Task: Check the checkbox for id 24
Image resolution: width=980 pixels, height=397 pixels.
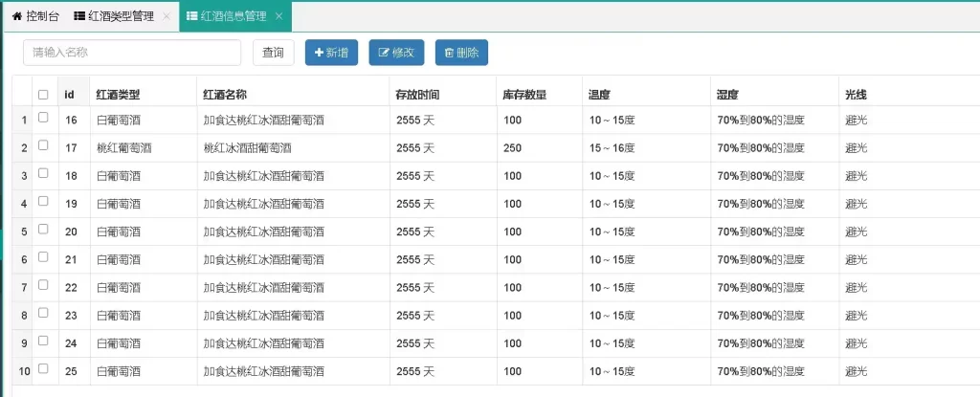Action: coord(43,341)
